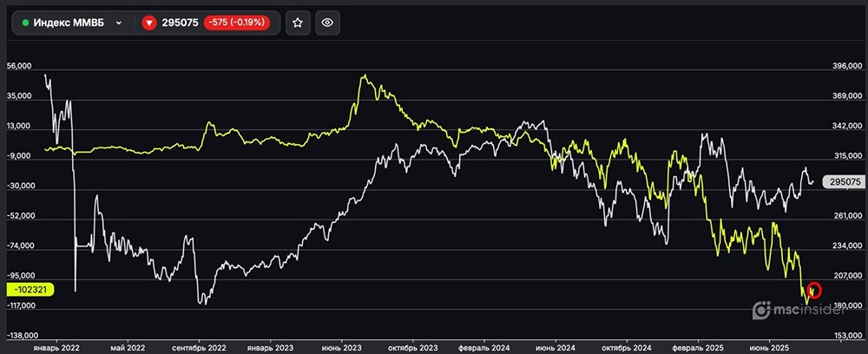Viewport: 868px width, 354px height.
Task: Click the июнь 2025 date axis label
Action: point(769,349)
